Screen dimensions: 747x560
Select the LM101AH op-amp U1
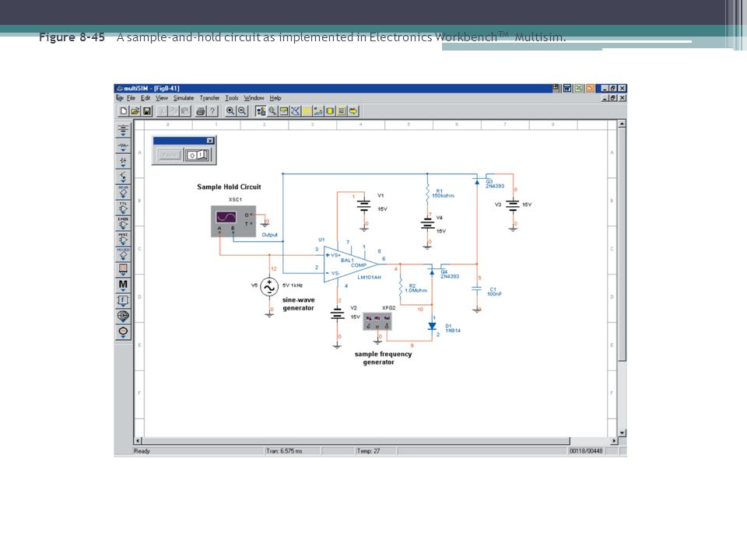[351, 264]
